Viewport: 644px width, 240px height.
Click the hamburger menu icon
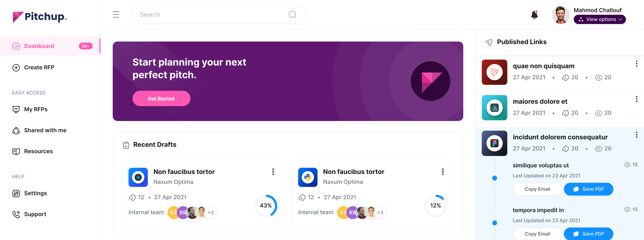click(116, 14)
